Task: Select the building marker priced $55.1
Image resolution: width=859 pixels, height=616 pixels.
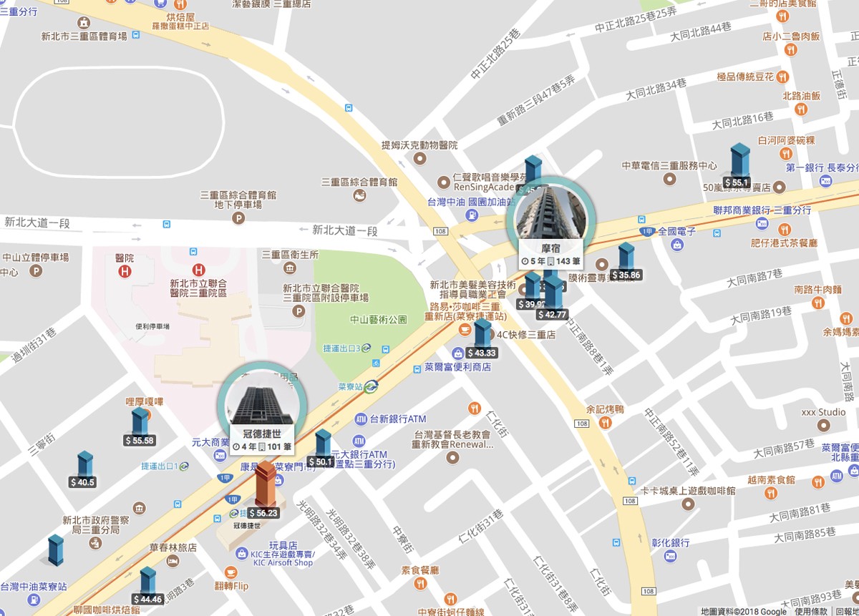Action: click(x=738, y=166)
